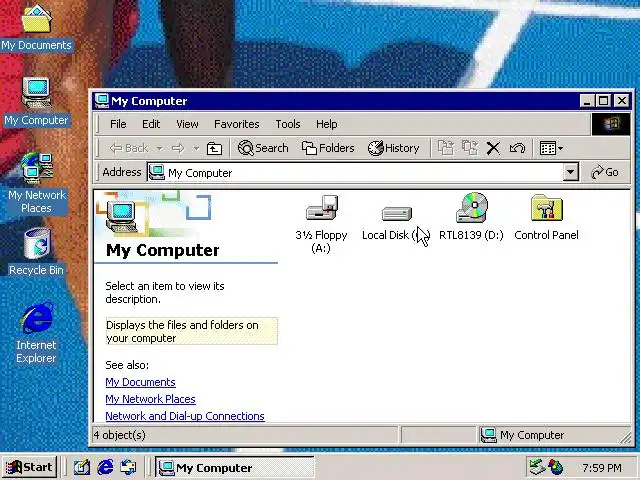This screenshot has height=480, width=640.
Task: Follow the Network and Dial-up Connections link
Action: point(185,416)
